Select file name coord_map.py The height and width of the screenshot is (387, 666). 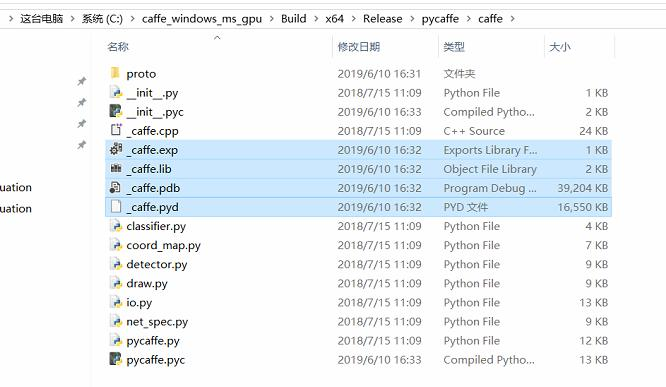(x=164, y=246)
